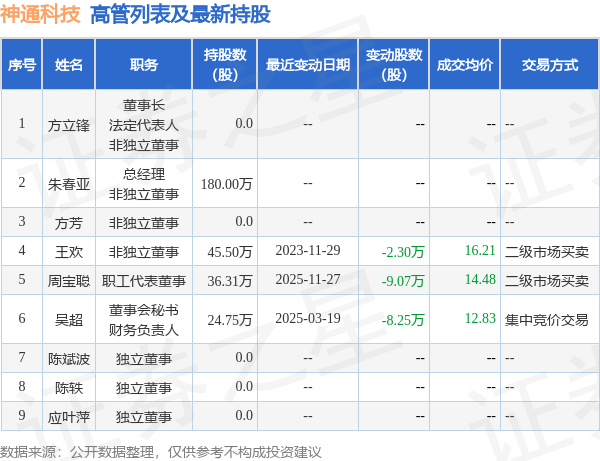Click the 45.50万 shareholding value

230,252
